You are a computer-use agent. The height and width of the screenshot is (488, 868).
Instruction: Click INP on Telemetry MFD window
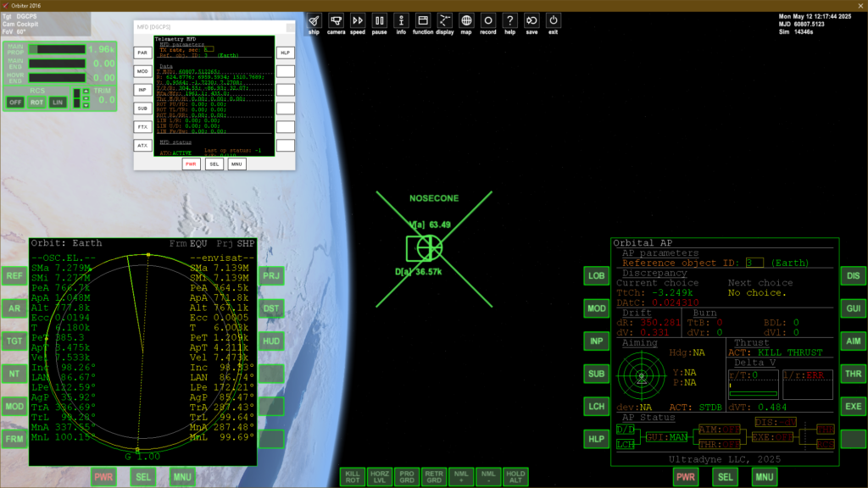pyautogui.click(x=142, y=90)
